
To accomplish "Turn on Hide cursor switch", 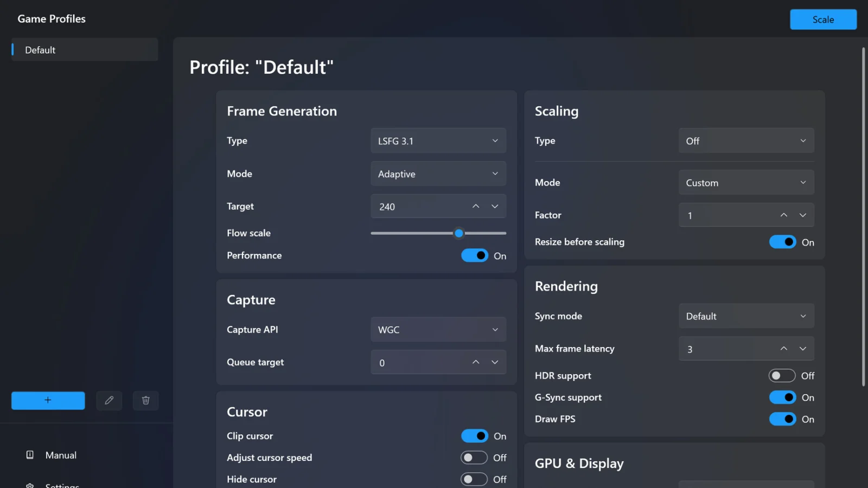I will click(474, 479).
